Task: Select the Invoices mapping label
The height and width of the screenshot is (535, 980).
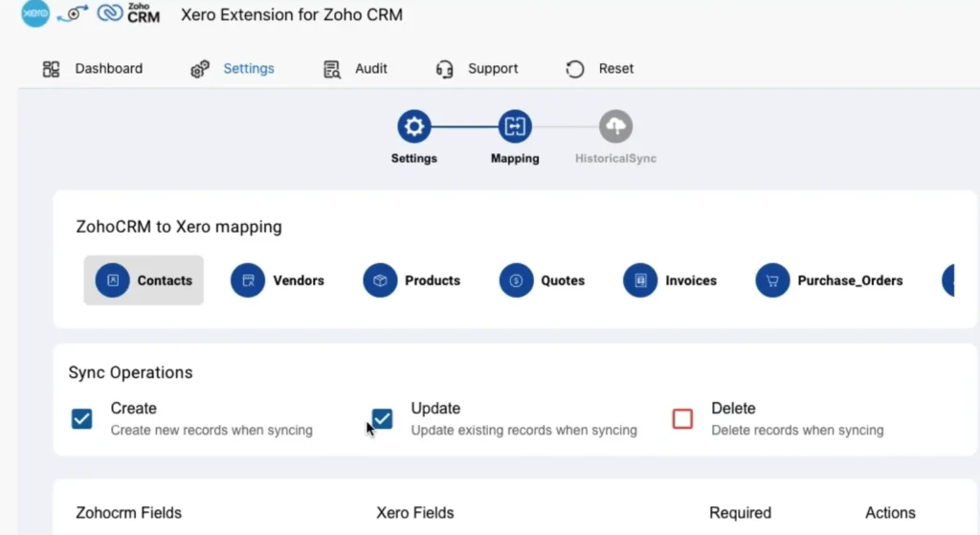Action: [691, 280]
